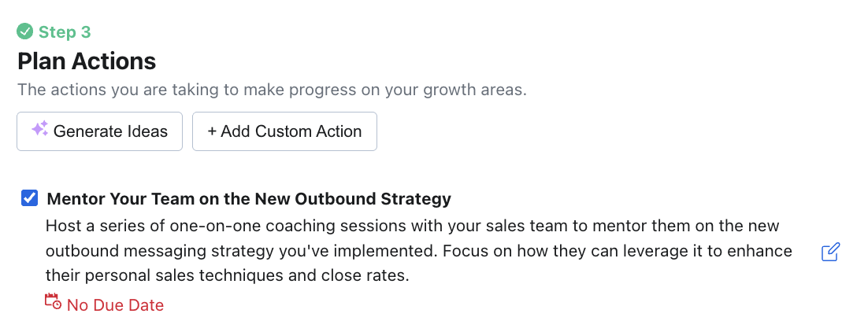Open the edit pencil icon for the action
This screenshot has height=332, width=868.
point(830,253)
